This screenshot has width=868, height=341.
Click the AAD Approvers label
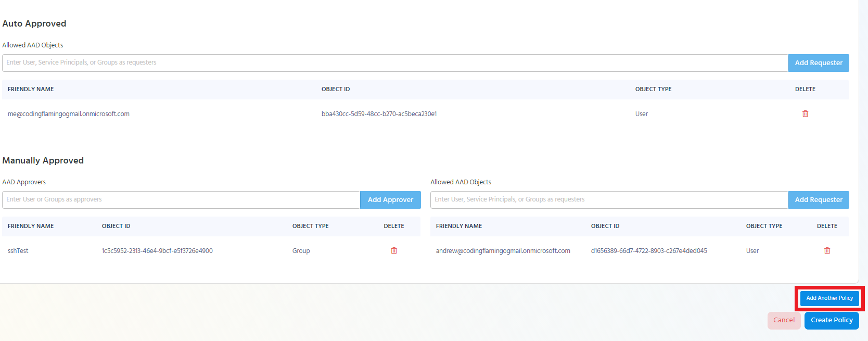[x=24, y=182]
